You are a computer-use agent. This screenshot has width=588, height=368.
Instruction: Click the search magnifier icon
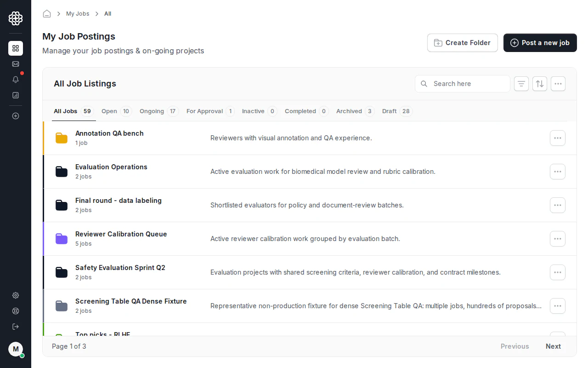(x=424, y=84)
